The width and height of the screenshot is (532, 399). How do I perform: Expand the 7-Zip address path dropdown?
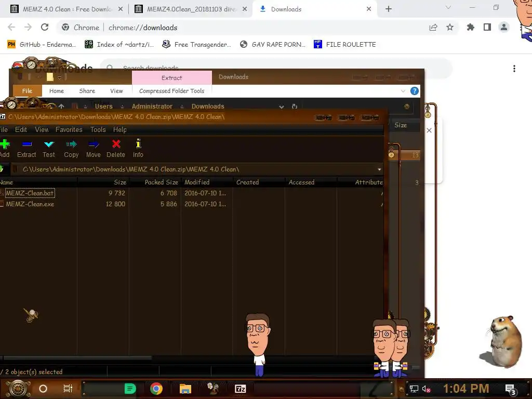(379, 169)
